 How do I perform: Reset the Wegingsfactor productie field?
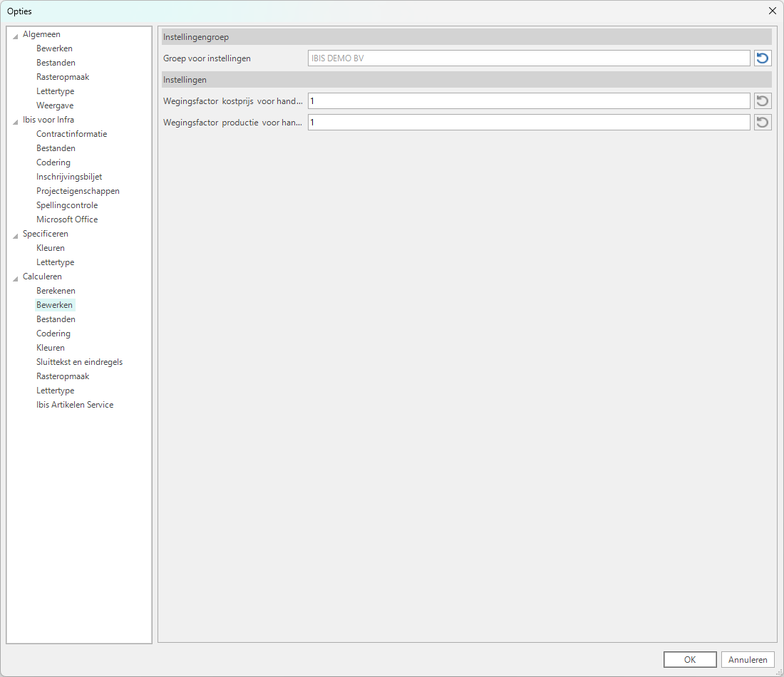pyautogui.click(x=763, y=123)
